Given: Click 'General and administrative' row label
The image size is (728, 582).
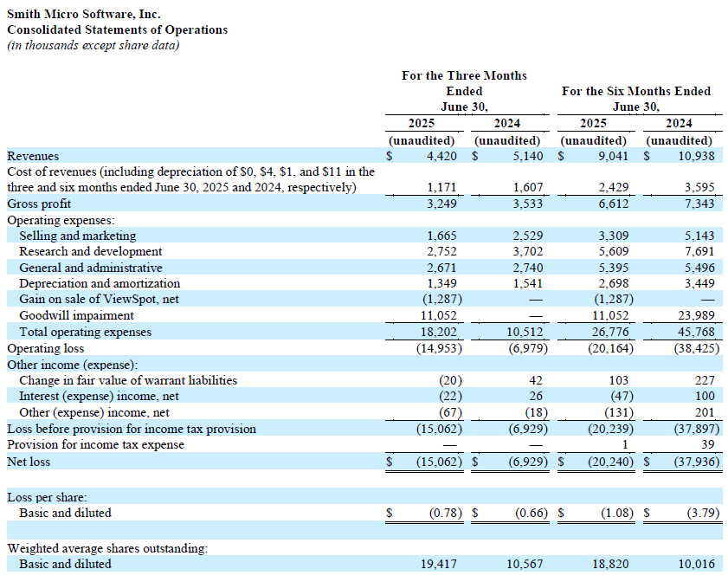Looking at the screenshot, I should (91, 268).
